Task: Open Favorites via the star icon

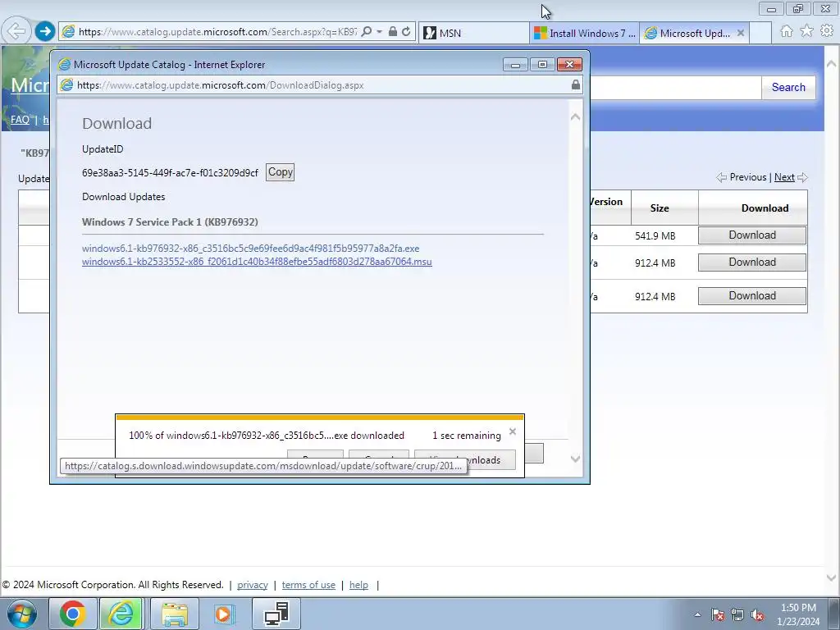Action: pos(807,31)
